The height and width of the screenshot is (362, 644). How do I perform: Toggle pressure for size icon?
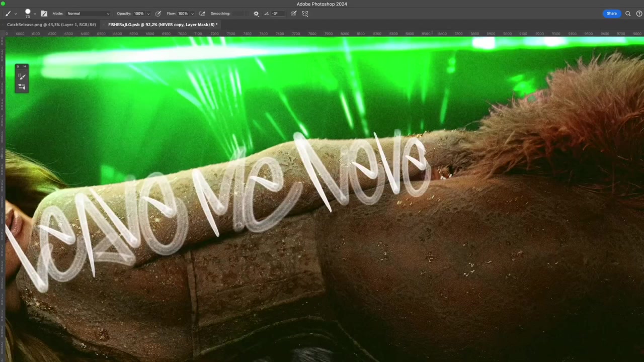294,14
